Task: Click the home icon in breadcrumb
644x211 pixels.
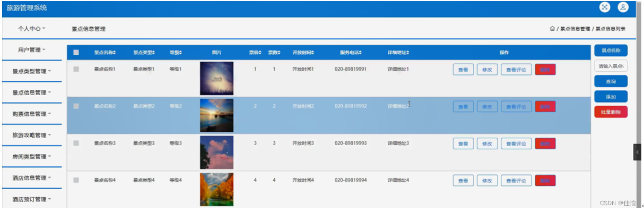Action: point(552,29)
